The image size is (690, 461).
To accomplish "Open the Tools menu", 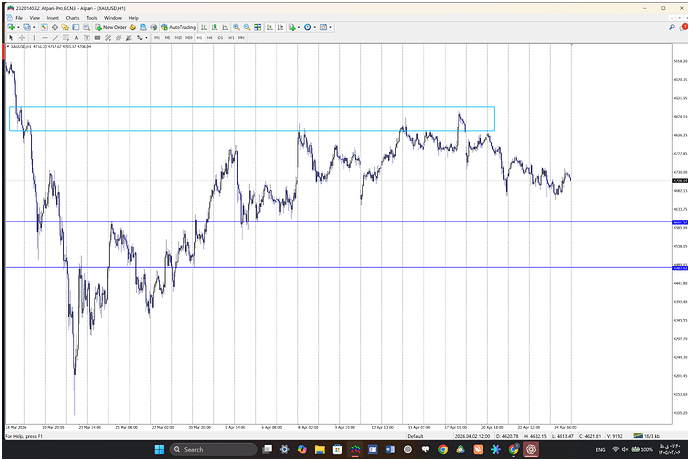I will [92, 18].
